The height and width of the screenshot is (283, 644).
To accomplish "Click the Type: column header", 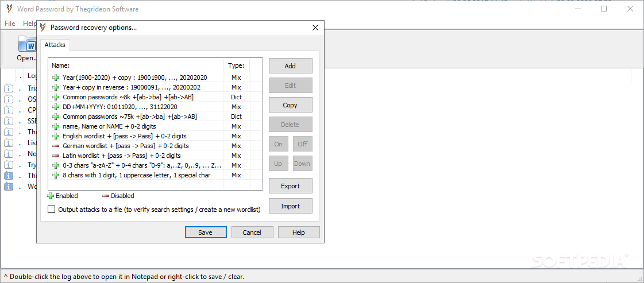I will click(x=236, y=65).
